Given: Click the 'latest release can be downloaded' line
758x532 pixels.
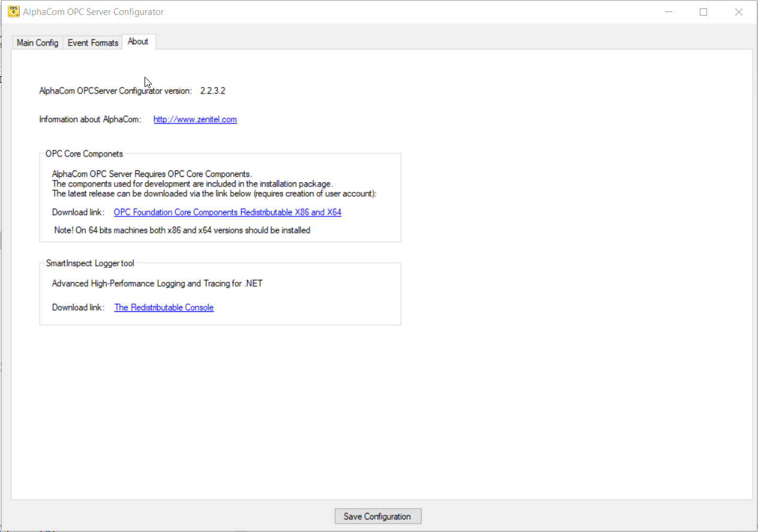Looking at the screenshot, I should (x=214, y=193).
